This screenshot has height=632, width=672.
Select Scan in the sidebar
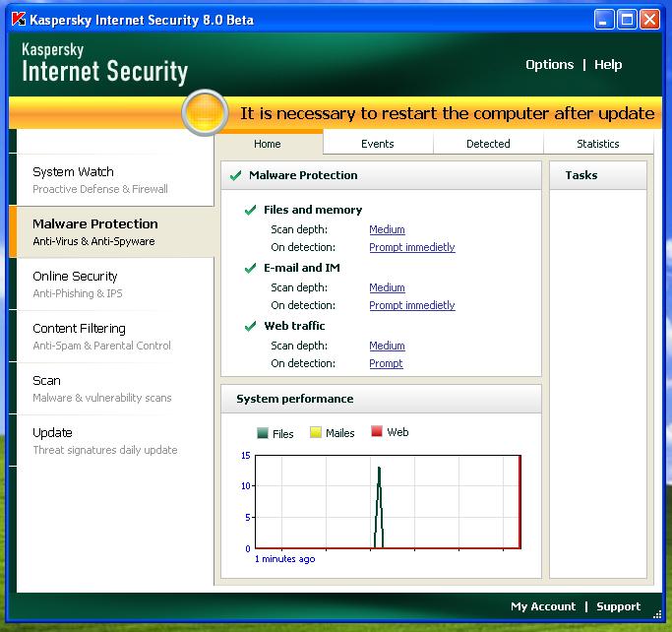tap(115, 389)
